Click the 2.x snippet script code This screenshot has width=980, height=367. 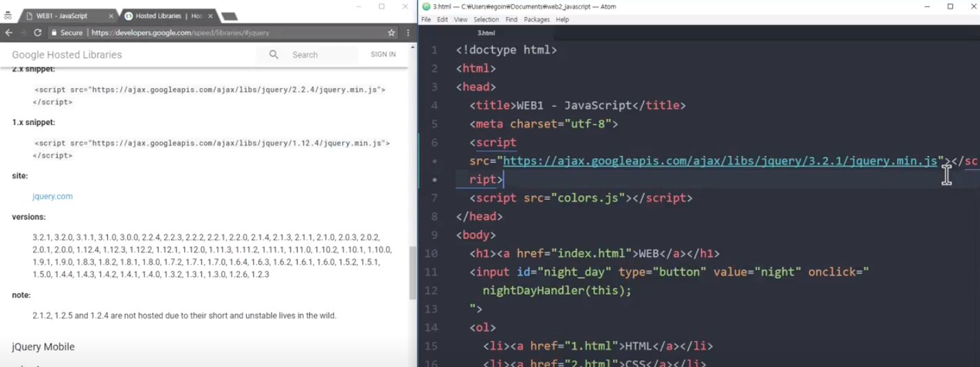pos(210,96)
